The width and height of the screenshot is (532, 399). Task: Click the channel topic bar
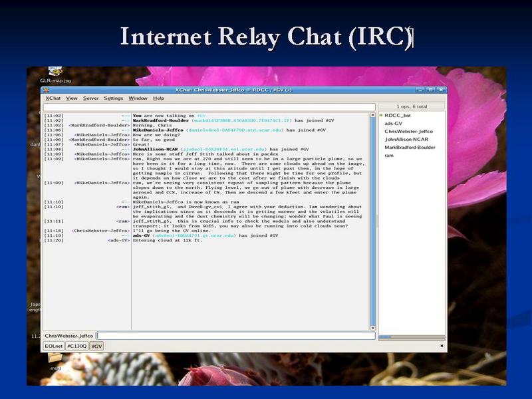pyautogui.click(x=209, y=107)
